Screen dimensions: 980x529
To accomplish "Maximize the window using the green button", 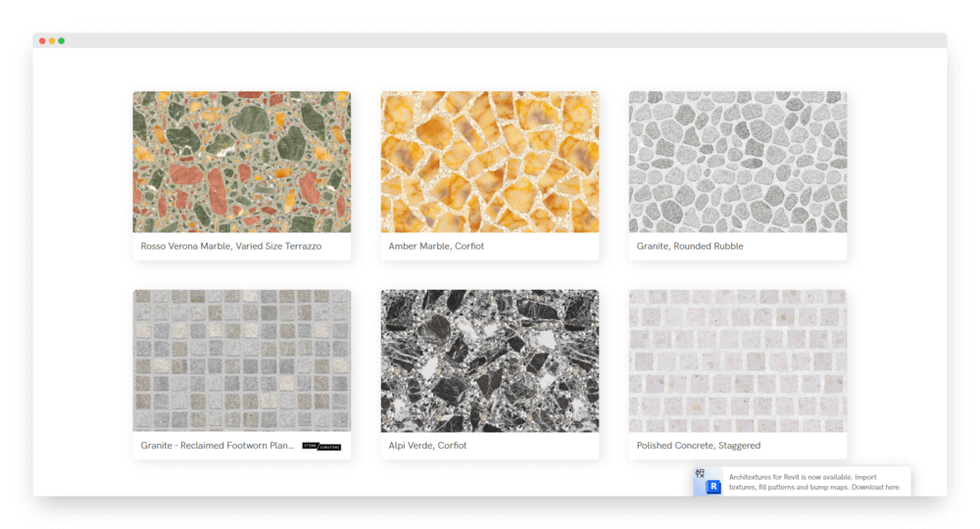I will pyautogui.click(x=62, y=41).
